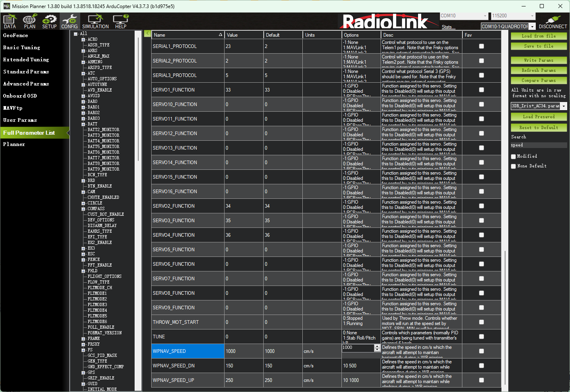Switch to Basic Tuning page
Screen dimensions: 570x392
tap(22, 48)
